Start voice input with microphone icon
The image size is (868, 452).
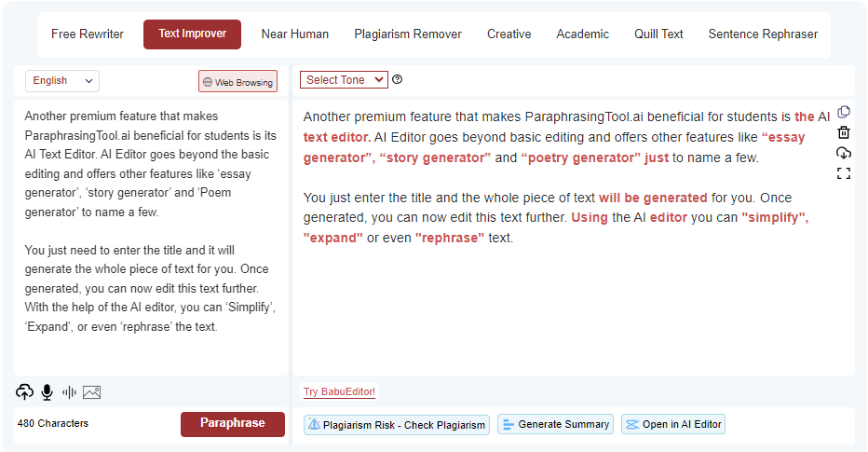pyautogui.click(x=47, y=392)
